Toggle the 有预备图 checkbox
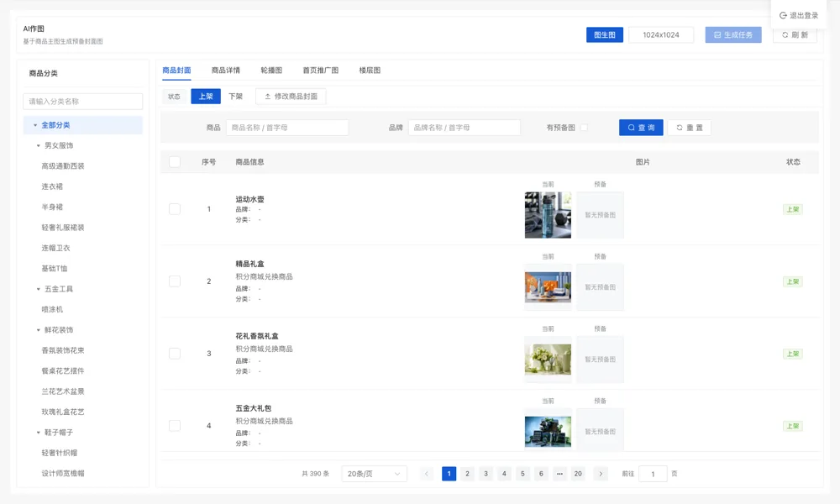840x504 pixels. tap(584, 128)
